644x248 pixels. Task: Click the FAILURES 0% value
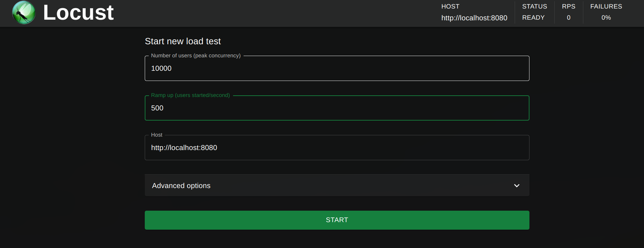coord(606,18)
